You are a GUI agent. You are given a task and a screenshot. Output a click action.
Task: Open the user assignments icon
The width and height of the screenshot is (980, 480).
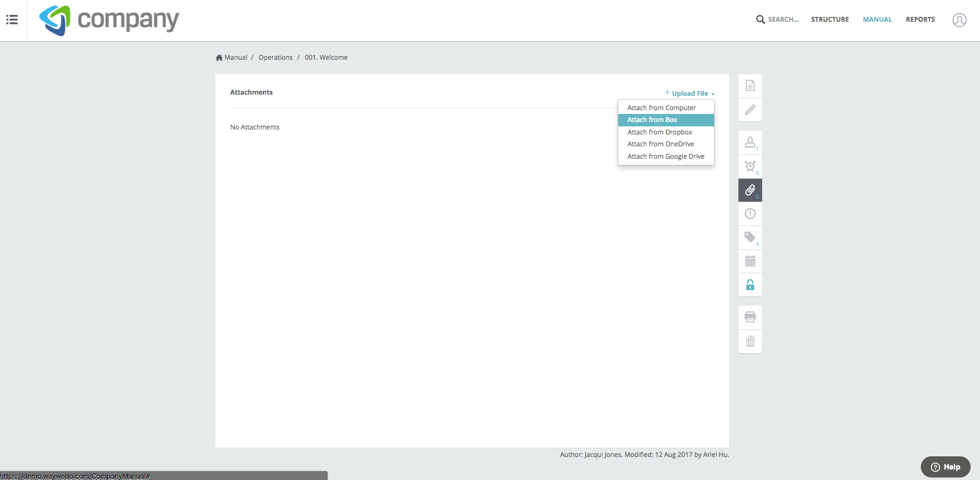point(750,143)
